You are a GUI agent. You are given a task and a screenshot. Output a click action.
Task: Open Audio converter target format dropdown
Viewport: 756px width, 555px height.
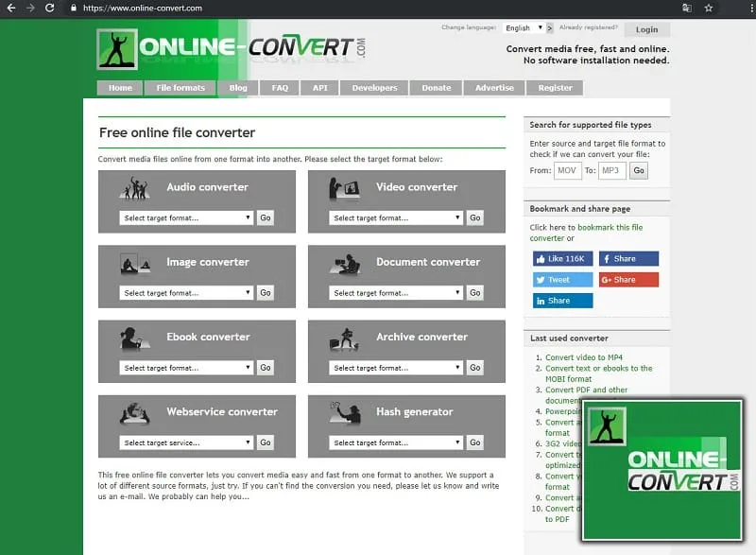click(186, 217)
